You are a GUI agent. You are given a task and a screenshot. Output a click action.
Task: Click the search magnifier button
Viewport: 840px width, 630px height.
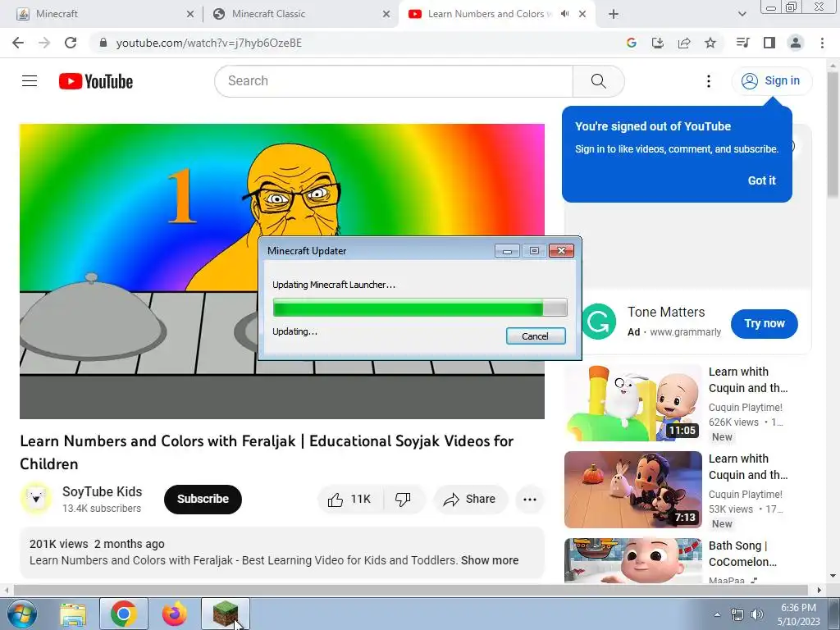[x=598, y=81]
